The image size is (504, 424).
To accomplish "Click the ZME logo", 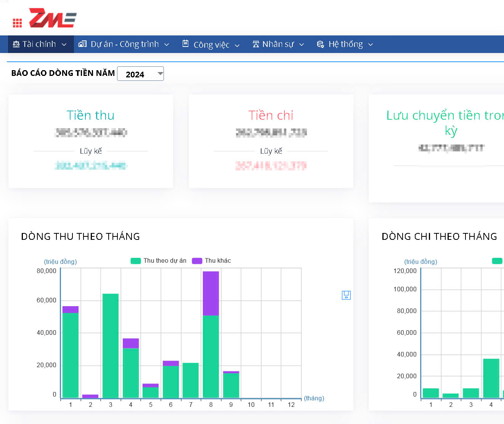I will pyautogui.click(x=53, y=18).
